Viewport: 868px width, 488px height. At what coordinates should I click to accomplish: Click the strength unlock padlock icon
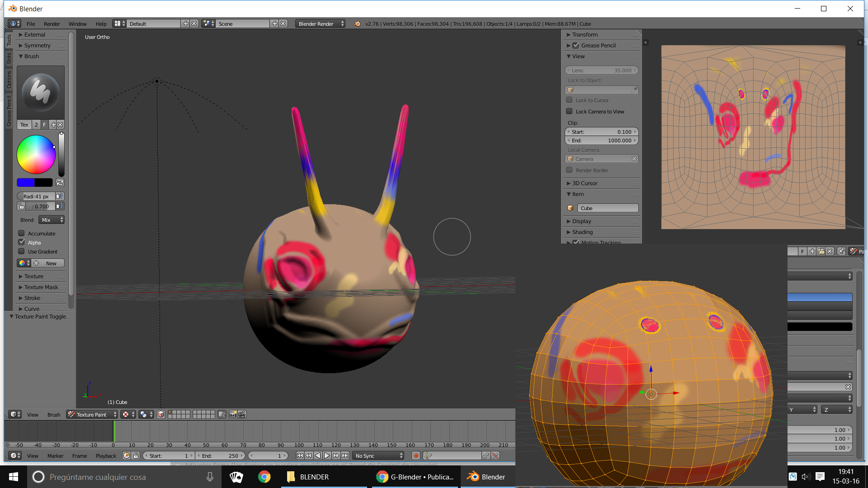point(21,206)
